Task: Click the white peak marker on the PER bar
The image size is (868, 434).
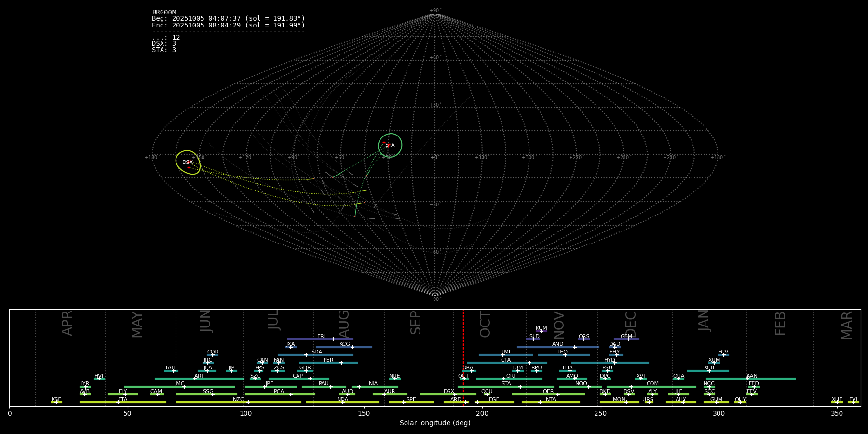Action: (x=341, y=363)
